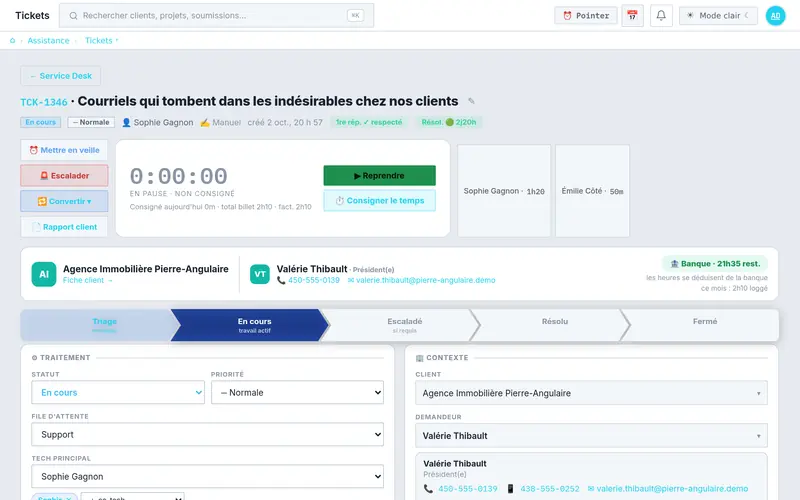Click the Contexte section building icon
This screenshot has height=500, width=800.
[x=419, y=358]
